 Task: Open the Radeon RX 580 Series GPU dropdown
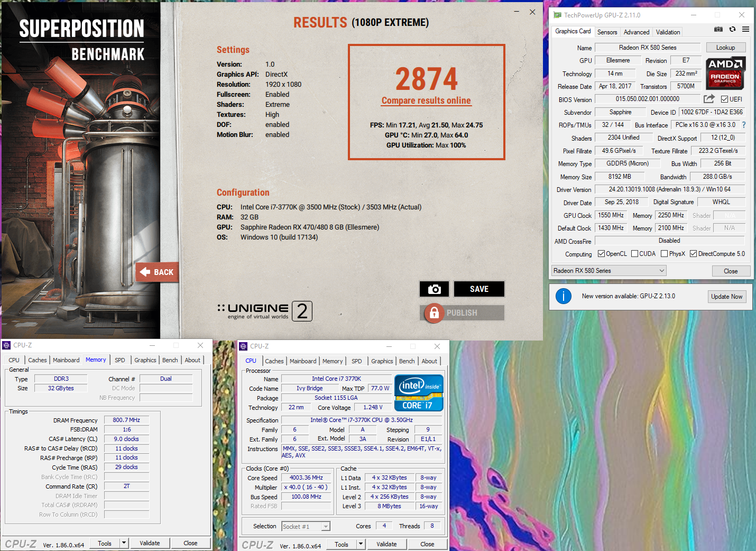pos(609,271)
